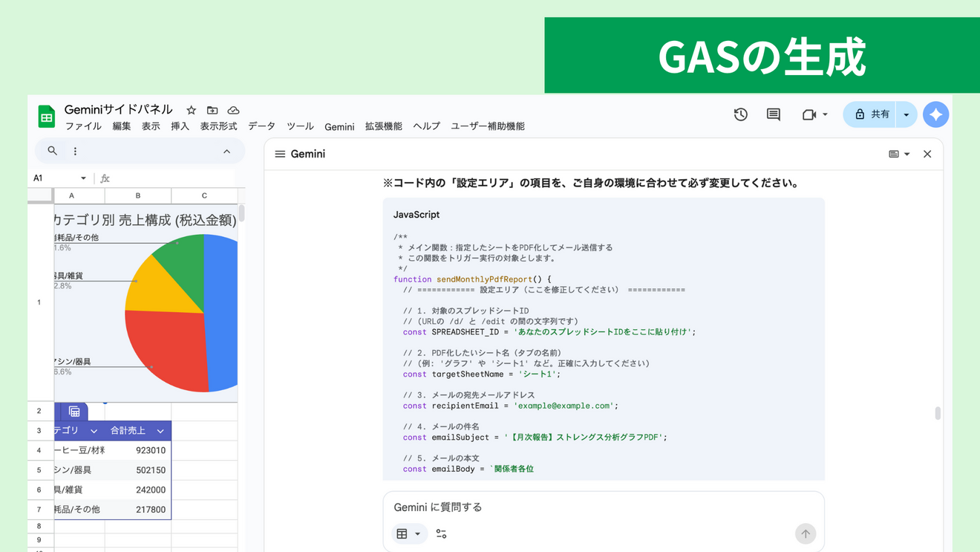Open Gemini panel view options dropdown
This screenshot has height=552, width=980.
click(x=899, y=154)
